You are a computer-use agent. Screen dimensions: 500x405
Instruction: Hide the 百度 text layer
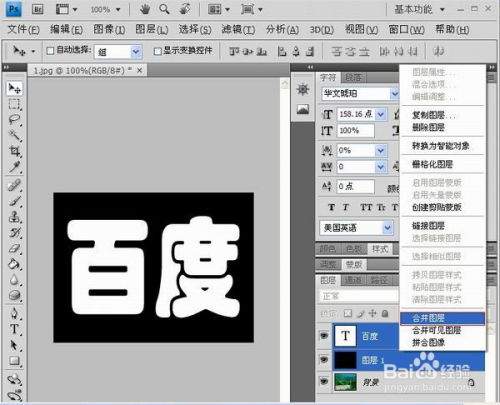click(324, 335)
